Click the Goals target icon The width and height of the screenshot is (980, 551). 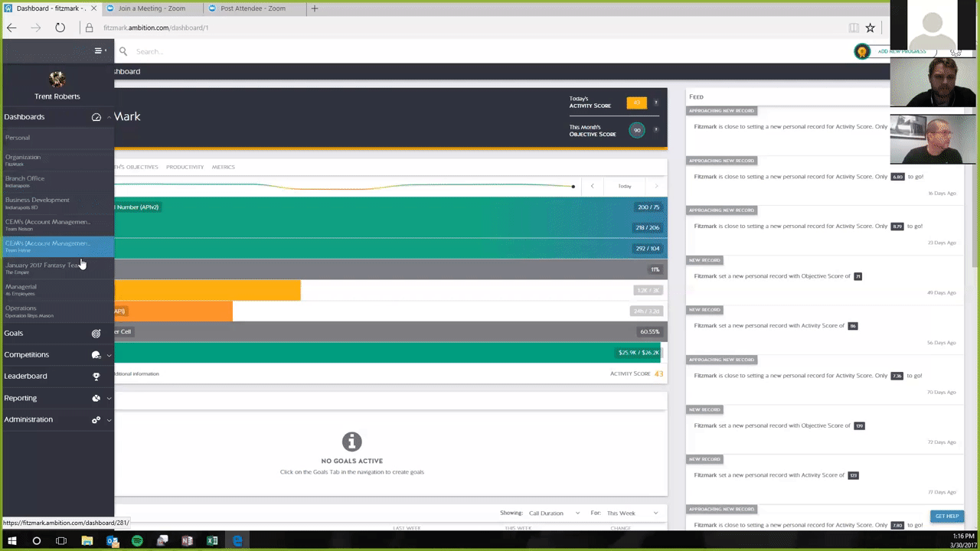96,334
